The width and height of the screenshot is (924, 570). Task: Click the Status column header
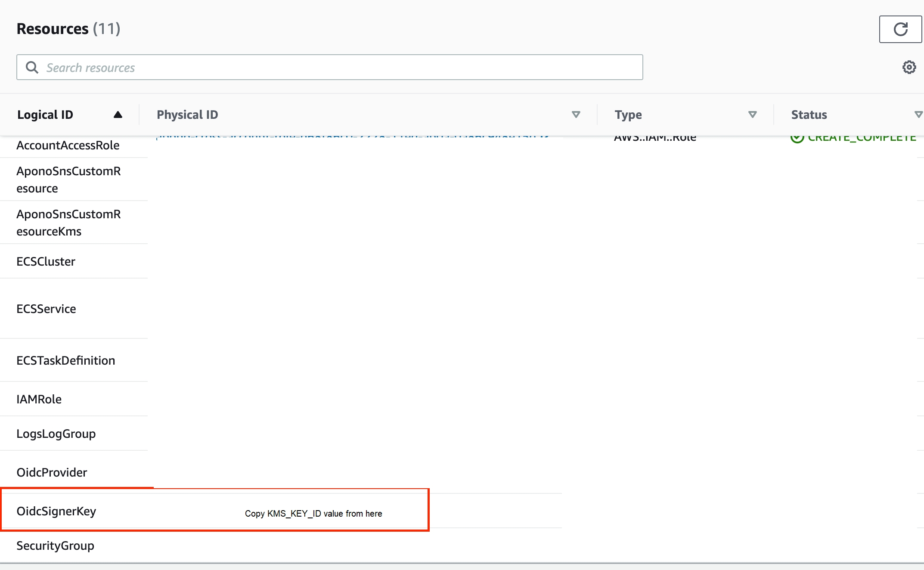pos(809,115)
